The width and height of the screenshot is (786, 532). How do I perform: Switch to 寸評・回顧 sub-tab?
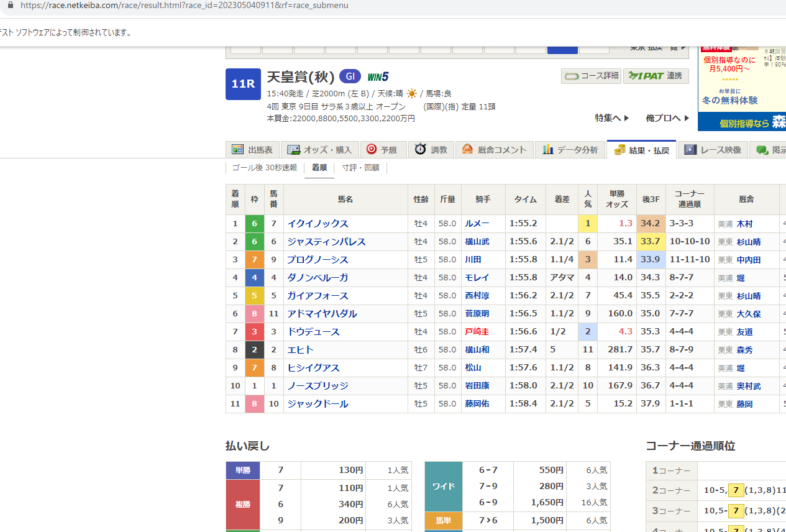[360, 168]
